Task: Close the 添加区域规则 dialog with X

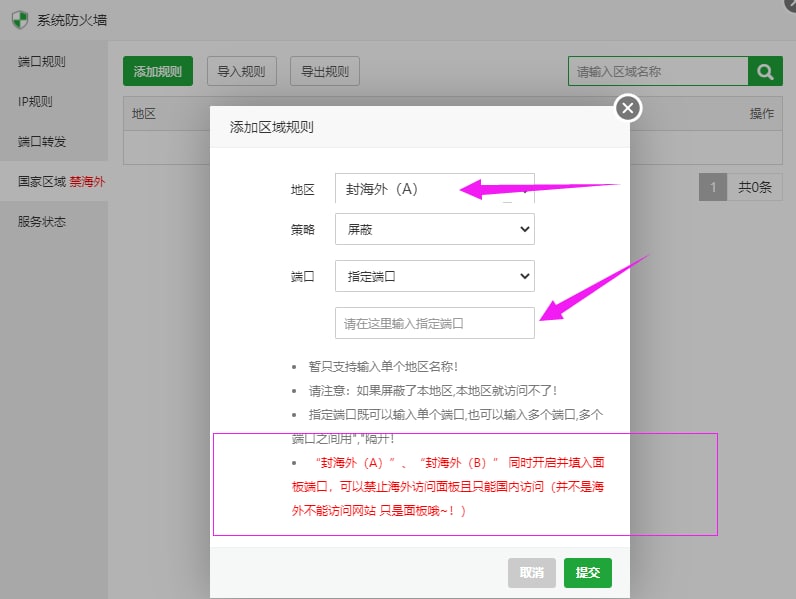Action: point(627,108)
